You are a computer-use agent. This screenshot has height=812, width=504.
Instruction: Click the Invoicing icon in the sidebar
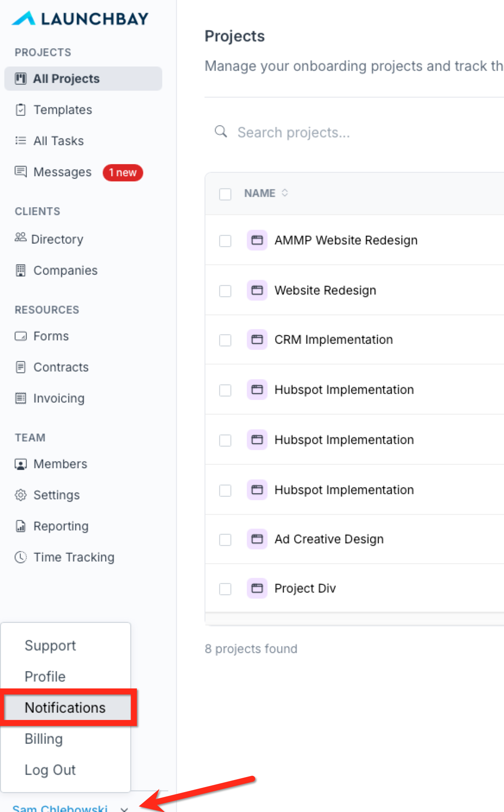pos(21,398)
